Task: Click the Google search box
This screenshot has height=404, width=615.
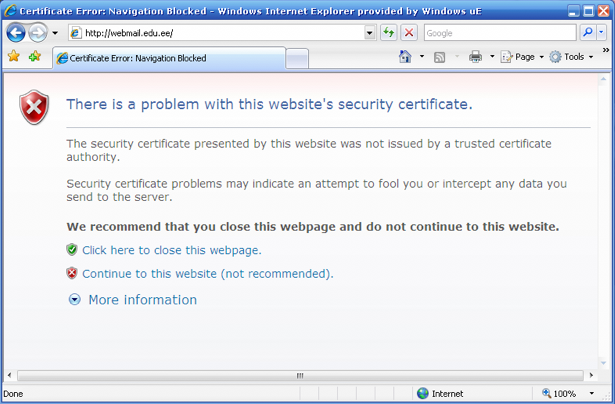Action: (x=500, y=33)
